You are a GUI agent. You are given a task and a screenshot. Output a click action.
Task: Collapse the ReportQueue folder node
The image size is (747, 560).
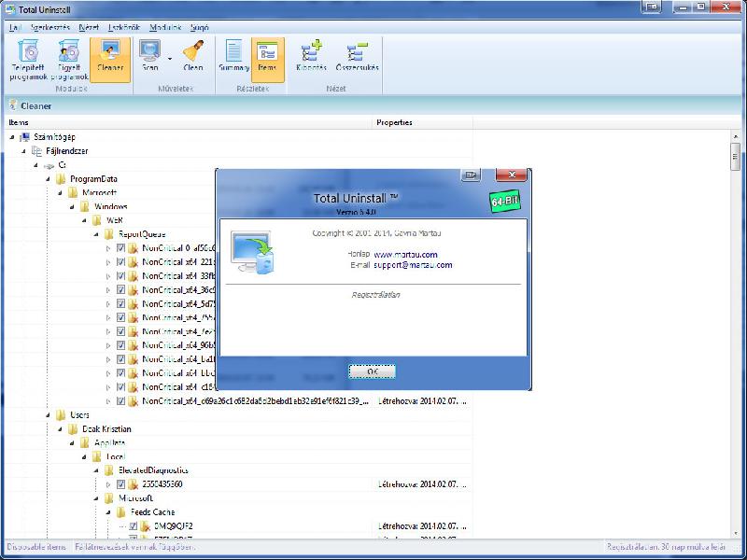click(x=97, y=234)
